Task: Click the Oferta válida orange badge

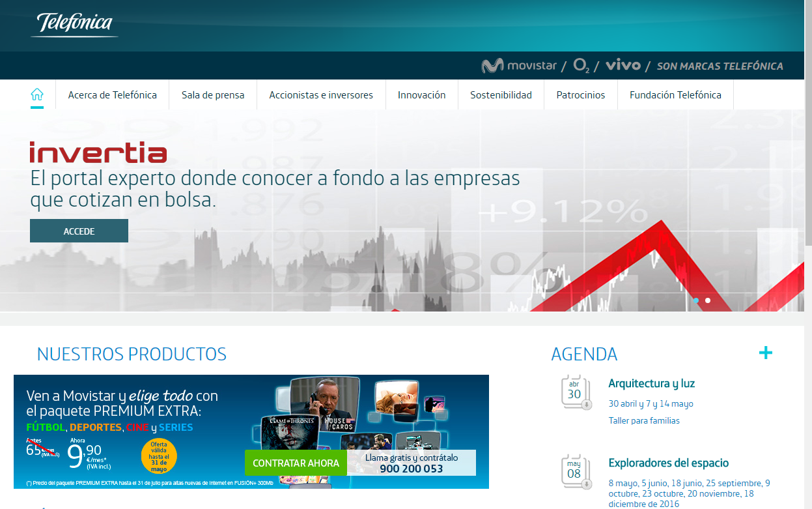Action: [x=159, y=457]
